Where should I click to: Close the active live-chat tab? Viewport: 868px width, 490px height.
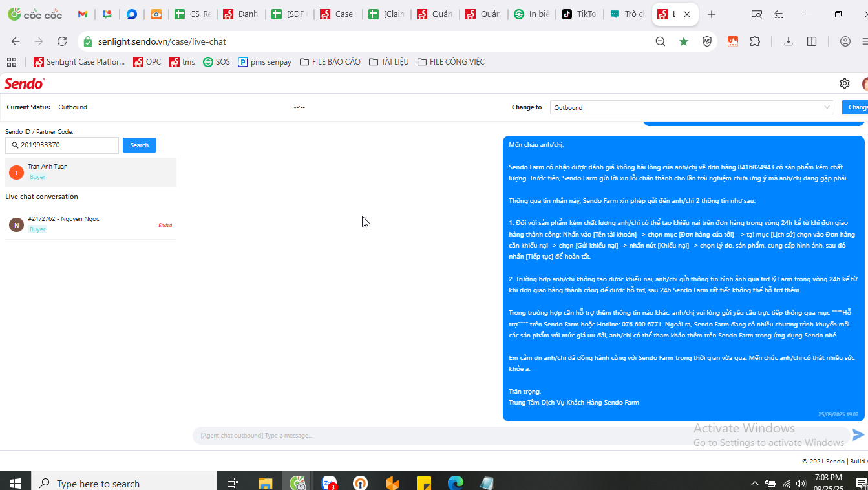click(687, 14)
